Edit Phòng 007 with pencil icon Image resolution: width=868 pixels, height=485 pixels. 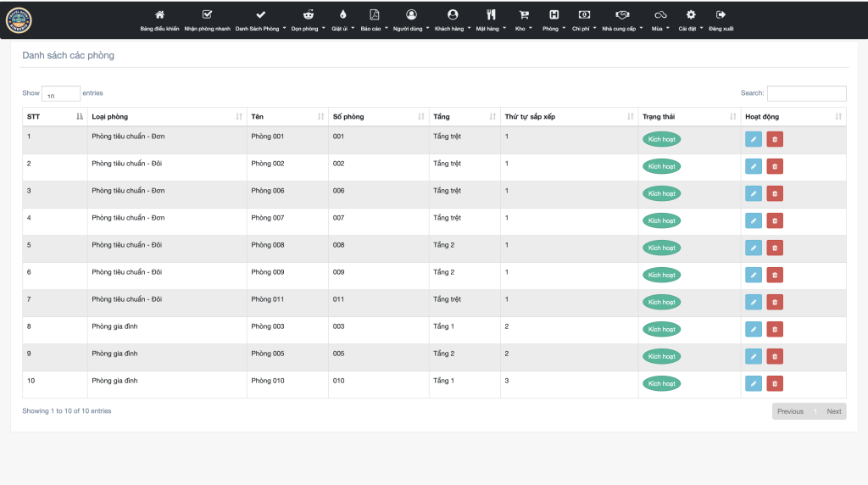(754, 221)
